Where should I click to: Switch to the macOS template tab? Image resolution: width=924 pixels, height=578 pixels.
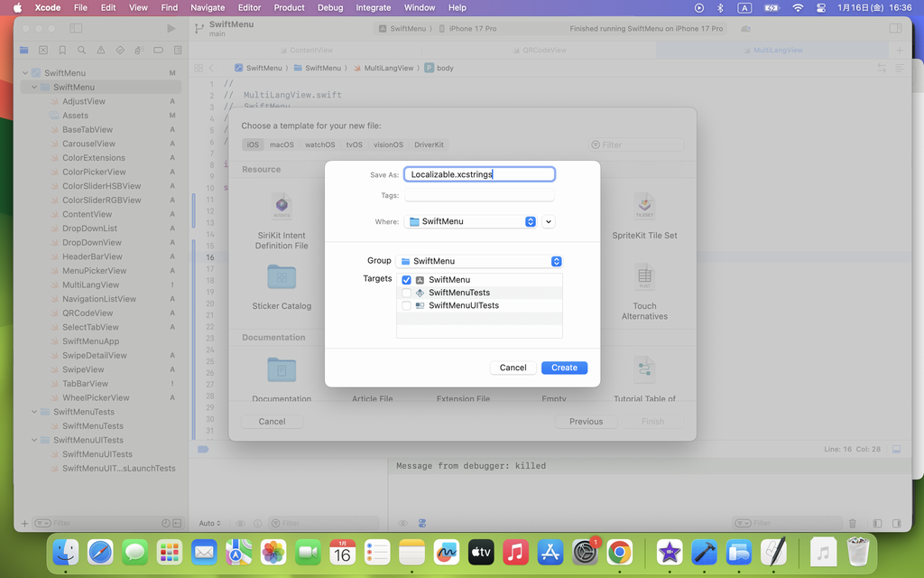[x=282, y=144]
